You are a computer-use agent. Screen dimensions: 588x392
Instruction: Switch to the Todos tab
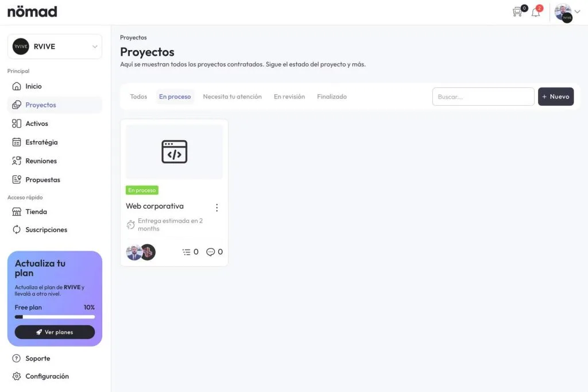138,97
